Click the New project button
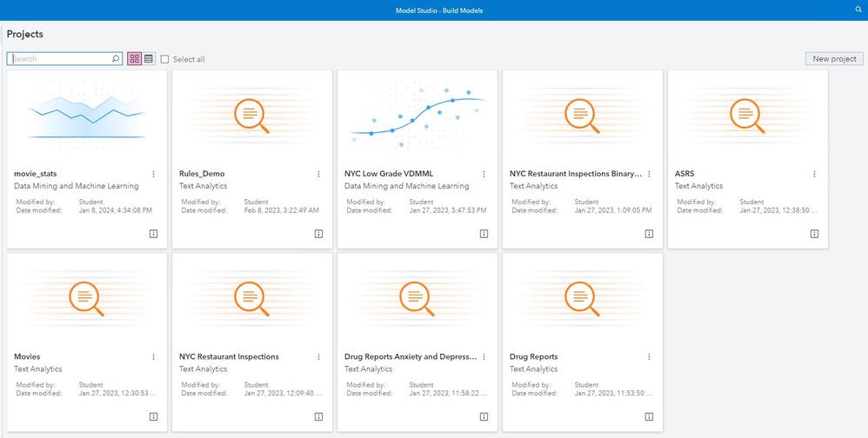The width and height of the screenshot is (868, 438). pos(834,59)
